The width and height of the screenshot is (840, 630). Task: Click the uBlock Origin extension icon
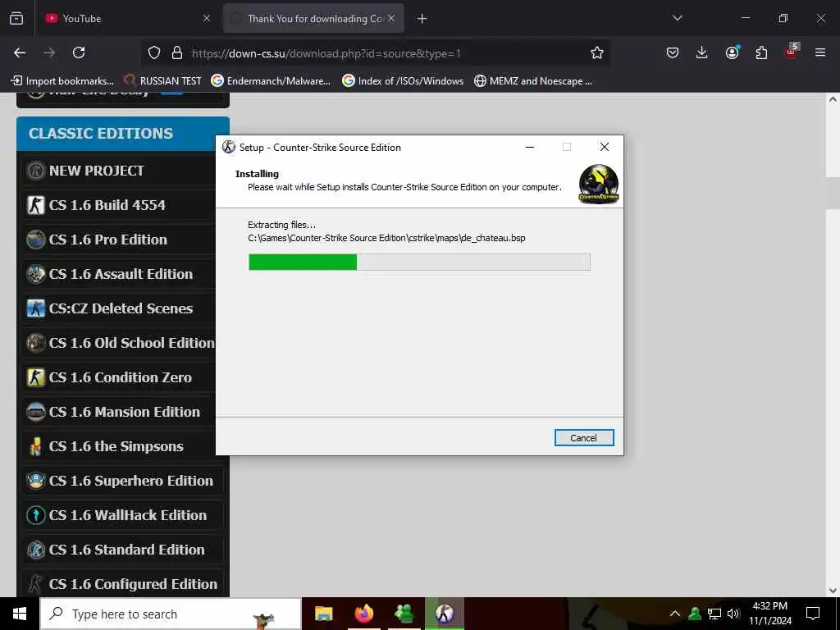coord(792,52)
